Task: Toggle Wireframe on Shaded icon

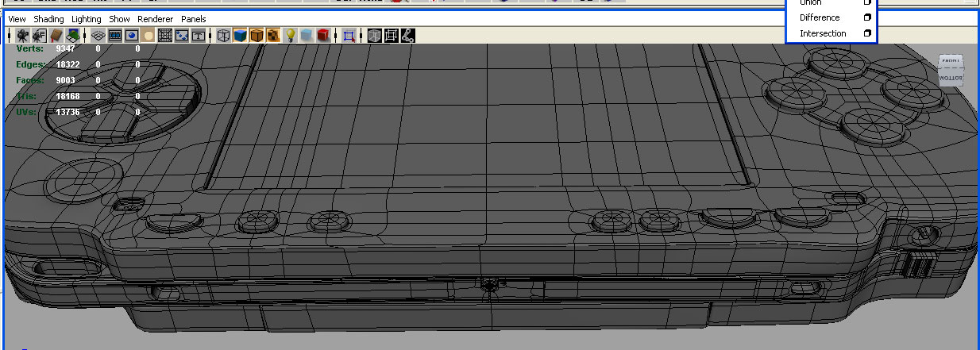Action: tap(257, 36)
